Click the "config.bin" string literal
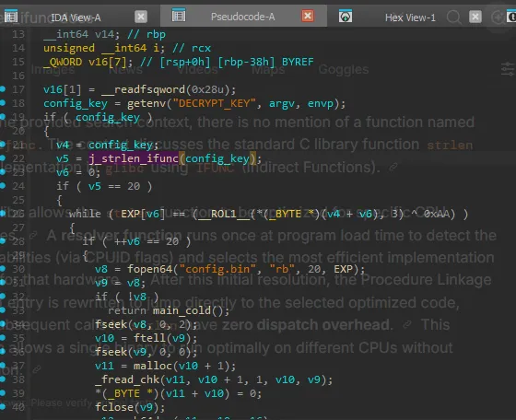 click(x=217, y=269)
